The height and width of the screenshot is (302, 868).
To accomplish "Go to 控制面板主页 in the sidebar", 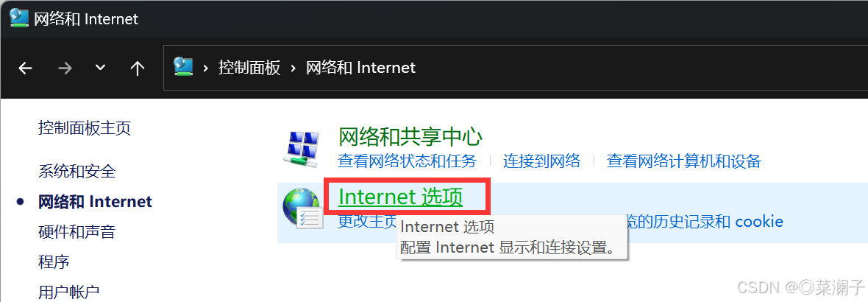I will click(x=84, y=129).
